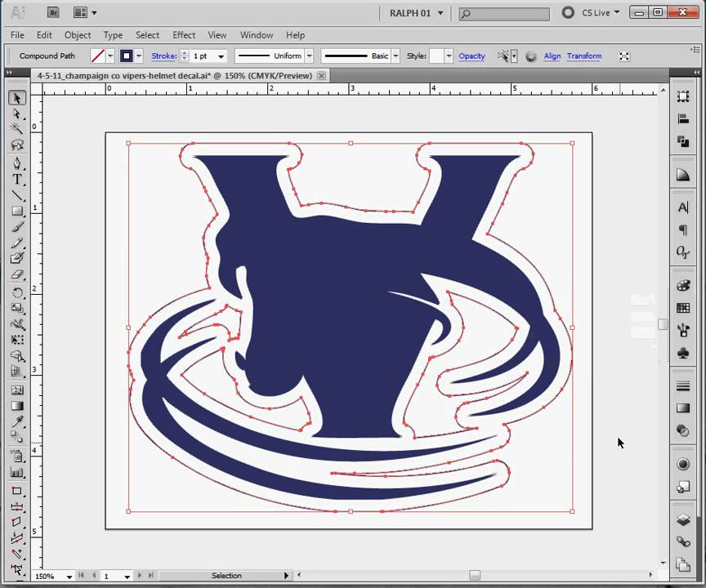Screen dimensions: 706x588
Task: Expand the CS Live dropdown
Action: [601, 12]
